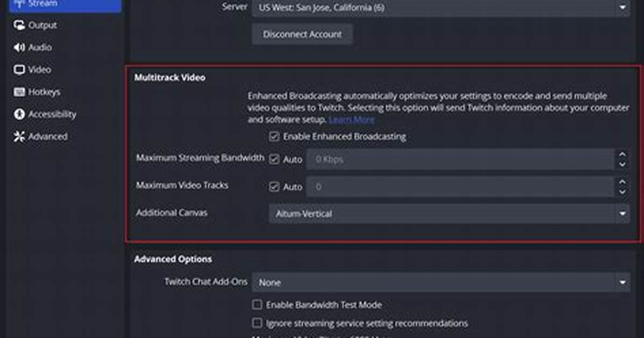Uncheck Enable Enhanced Broadcasting
This screenshot has height=338, width=644.
274,136
